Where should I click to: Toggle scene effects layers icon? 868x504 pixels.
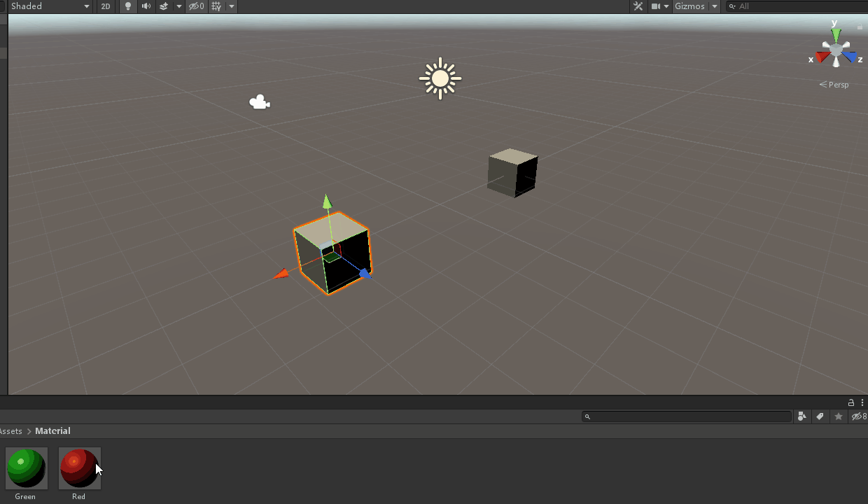[164, 6]
